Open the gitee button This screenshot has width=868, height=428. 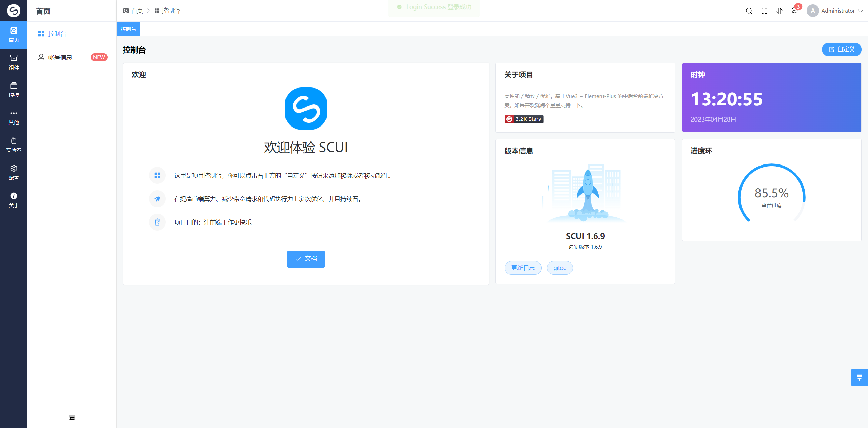[x=560, y=268]
